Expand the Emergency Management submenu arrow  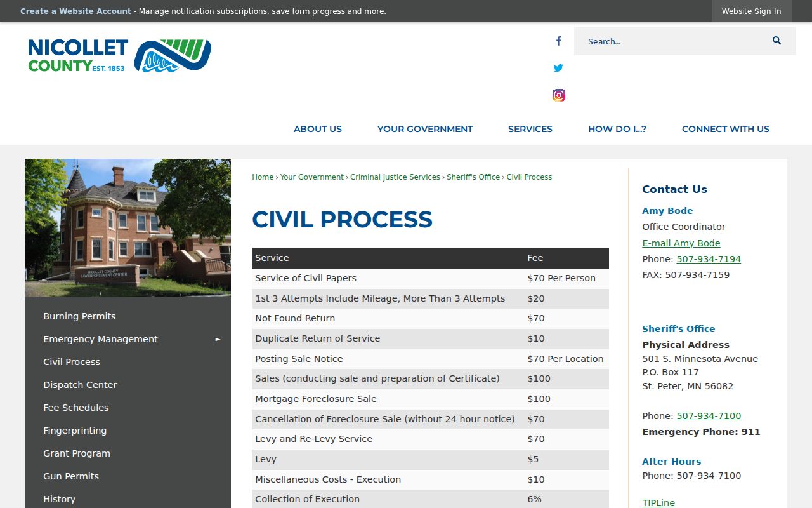218,339
